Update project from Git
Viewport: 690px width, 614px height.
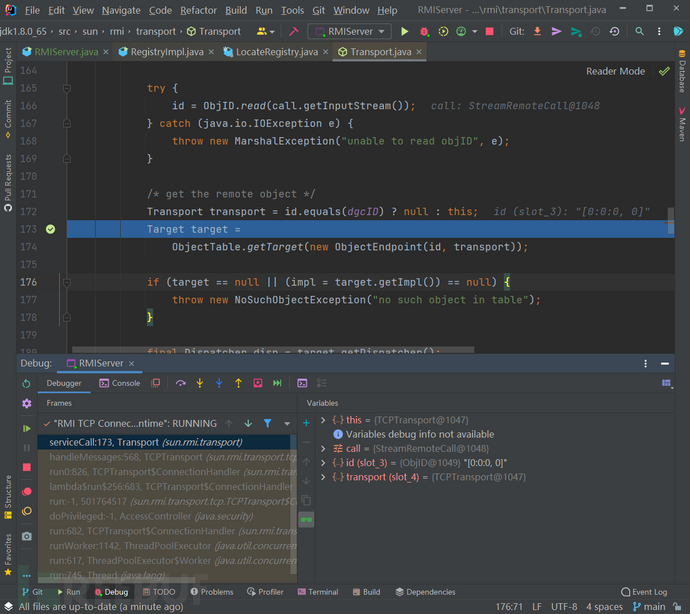pos(537,31)
